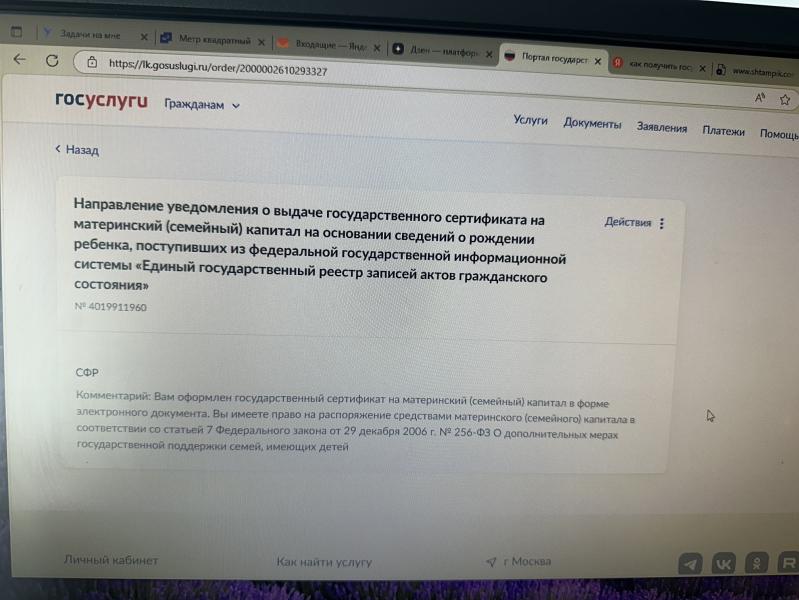The height and width of the screenshot is (600, 799).
Task: Open the Документы menu item
Action: point(592,124)
